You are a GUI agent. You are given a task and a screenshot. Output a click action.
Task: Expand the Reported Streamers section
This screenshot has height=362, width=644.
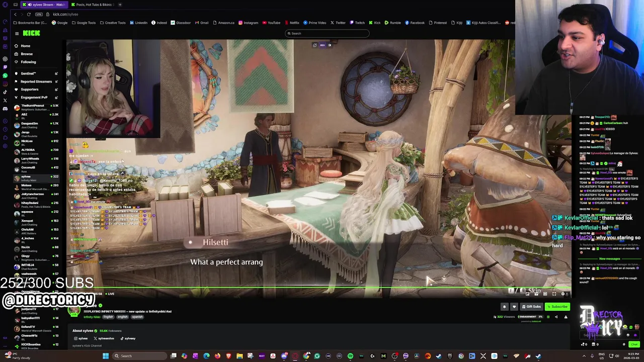tap(35, 81)
